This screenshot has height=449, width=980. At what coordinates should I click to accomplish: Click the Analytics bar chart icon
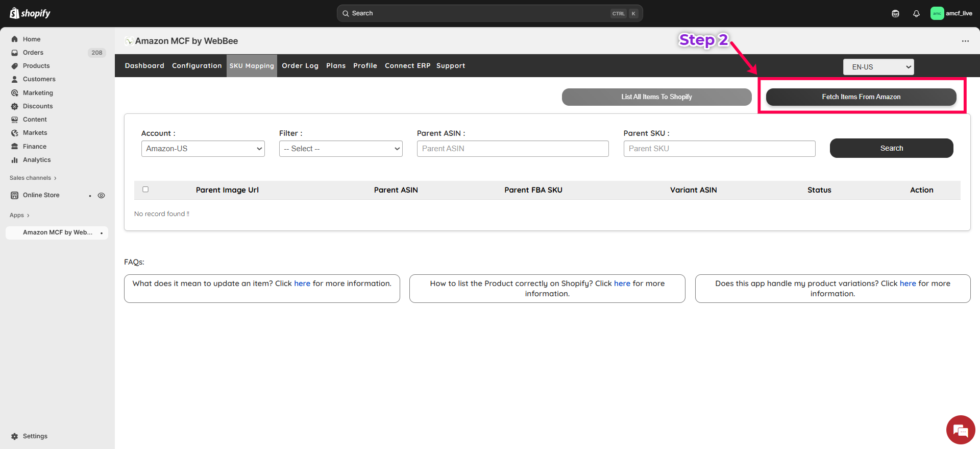point(15,160)
